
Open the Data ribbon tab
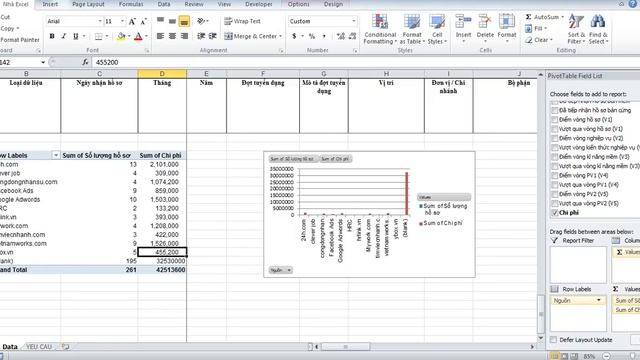[164, 4]
